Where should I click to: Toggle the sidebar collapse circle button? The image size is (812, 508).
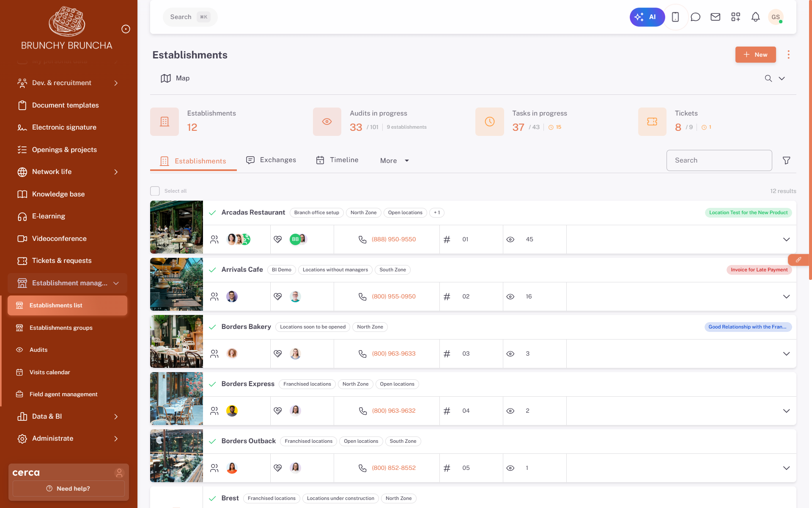[x=126, y=29]
